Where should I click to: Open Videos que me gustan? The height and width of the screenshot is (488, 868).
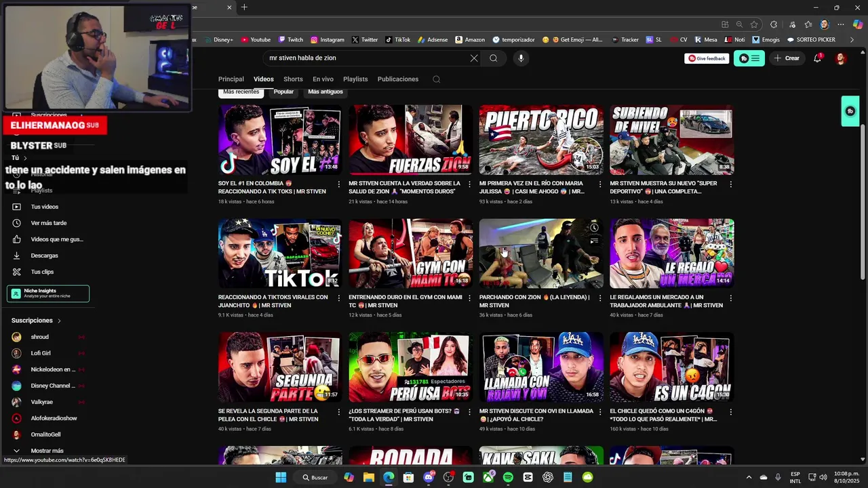click(57, 239)
